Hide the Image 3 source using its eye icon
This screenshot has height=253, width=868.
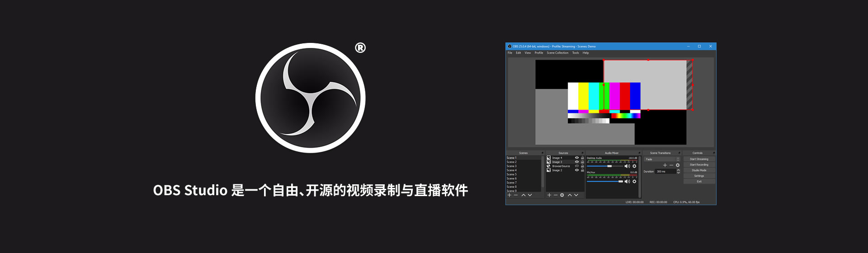pos(577,162)
